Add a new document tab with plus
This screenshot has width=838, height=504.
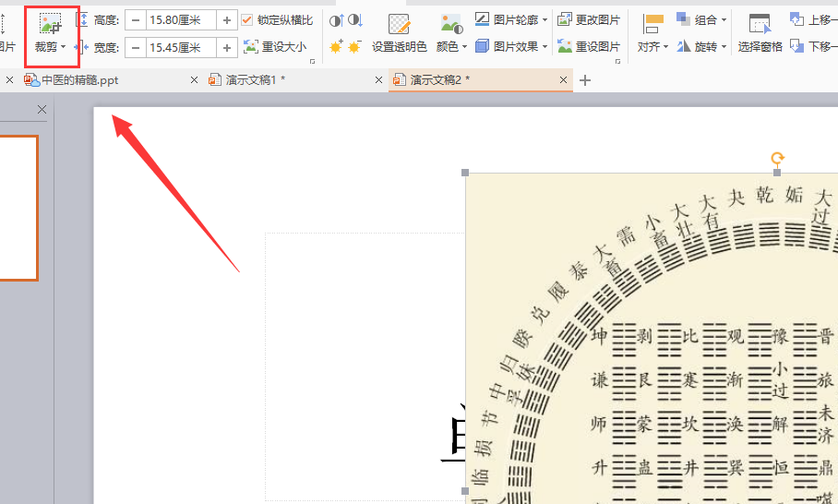(x=585, y=80)
